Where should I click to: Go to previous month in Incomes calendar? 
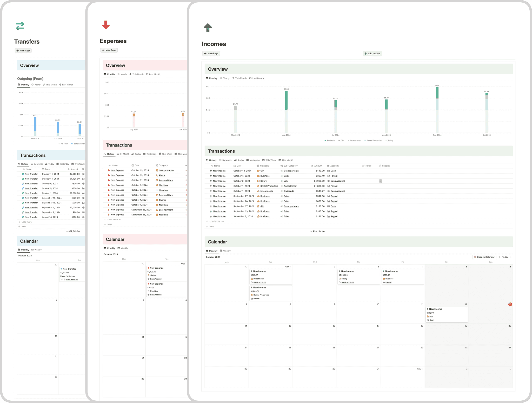coord(499,257)
